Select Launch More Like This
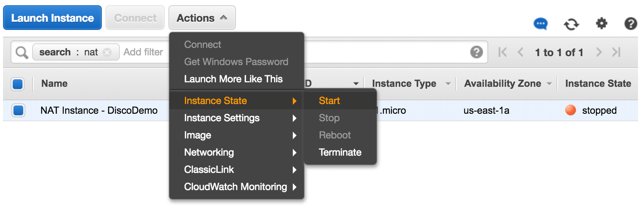This screenshot has height=217, width=644. pyautogui.click(x=233, y=79)
